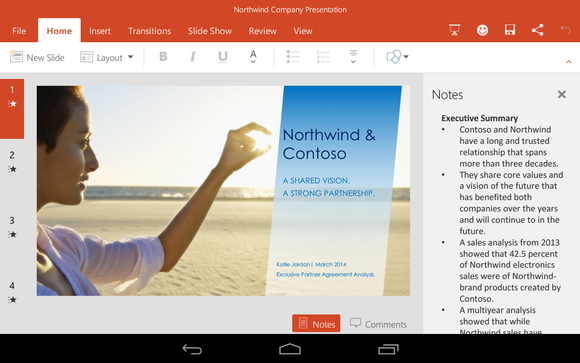Screen dimensions: 580x363
Task: Click the Android back navigation button
Action: coord(192,349)
